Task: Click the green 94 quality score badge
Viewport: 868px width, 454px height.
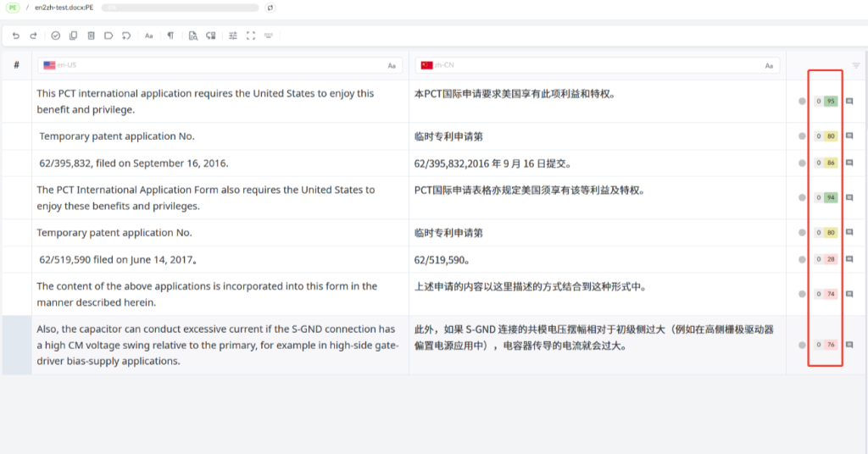Action: (x=831, y=197)
